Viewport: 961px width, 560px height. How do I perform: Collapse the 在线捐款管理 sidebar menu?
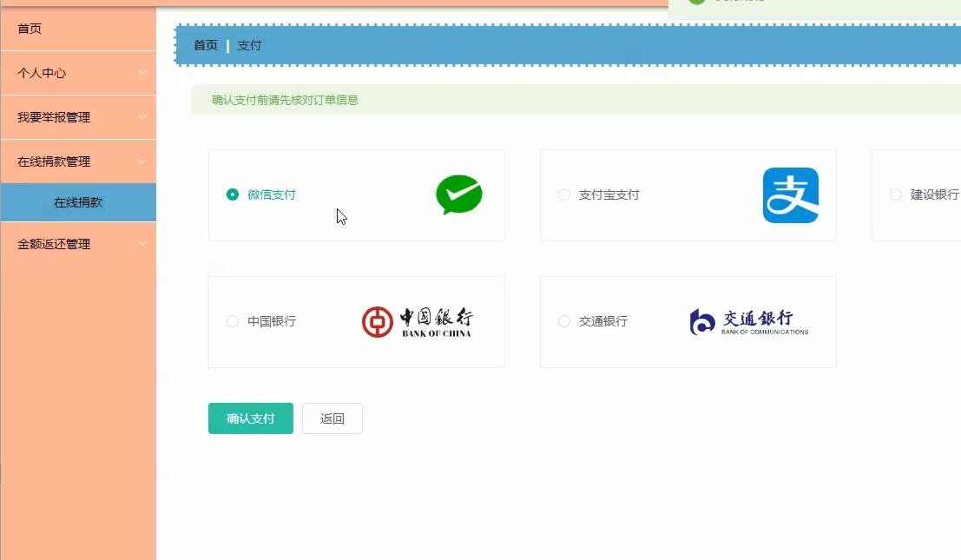point(78,161)
